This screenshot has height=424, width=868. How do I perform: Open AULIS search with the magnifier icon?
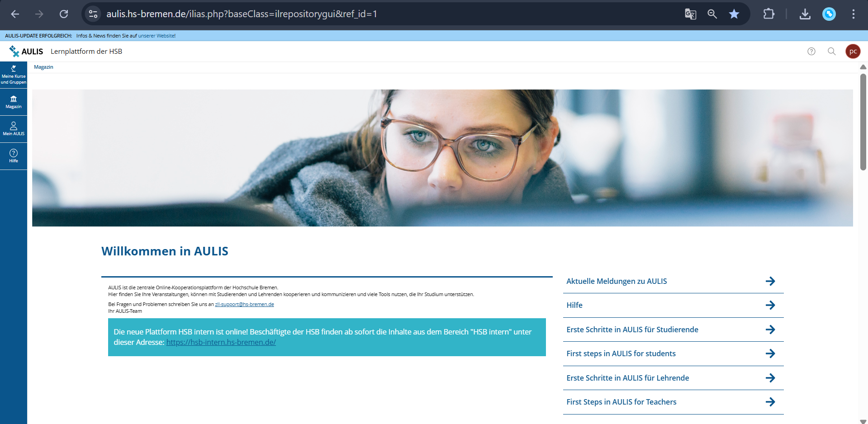832,51
